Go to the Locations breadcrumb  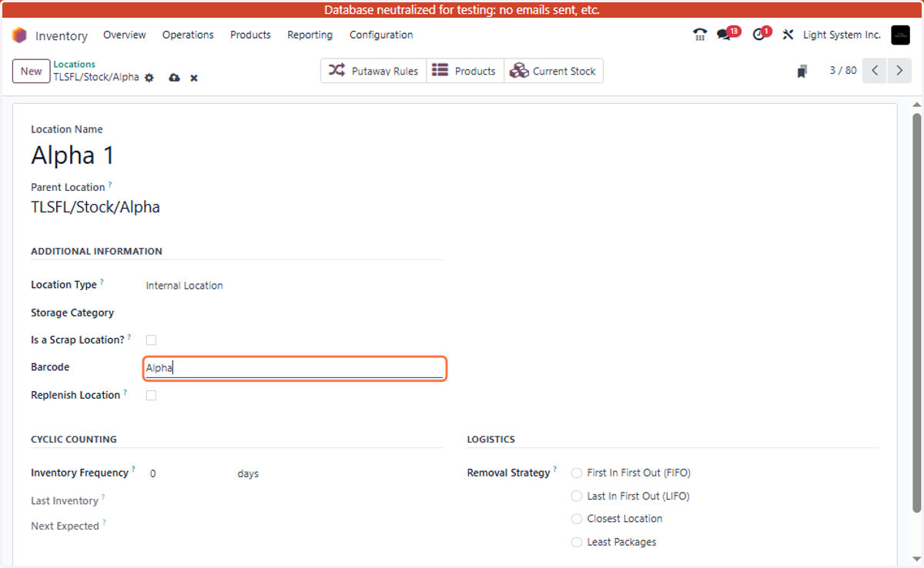click(74, 65)
